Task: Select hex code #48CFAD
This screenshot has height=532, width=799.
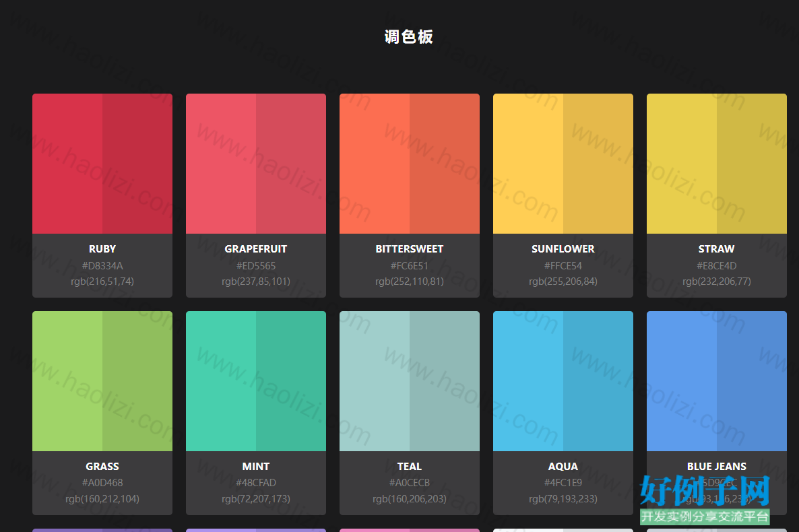Action: coord(256,483)
